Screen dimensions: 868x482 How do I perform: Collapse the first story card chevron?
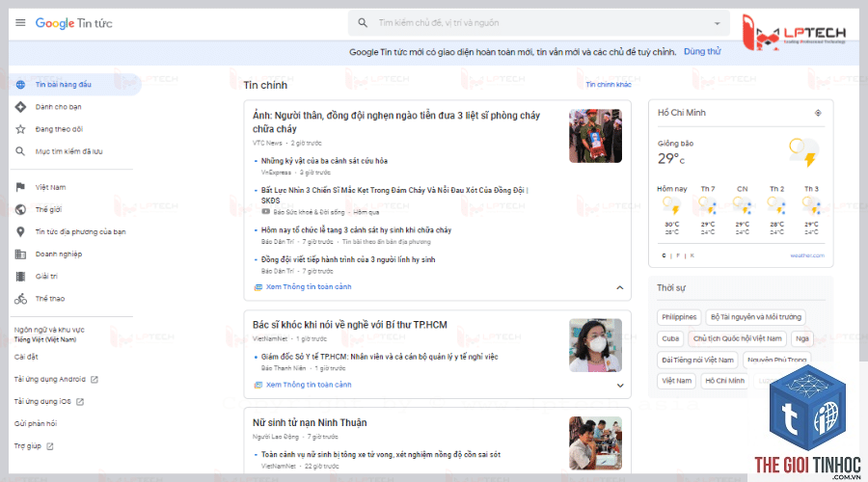click(620, 287)
